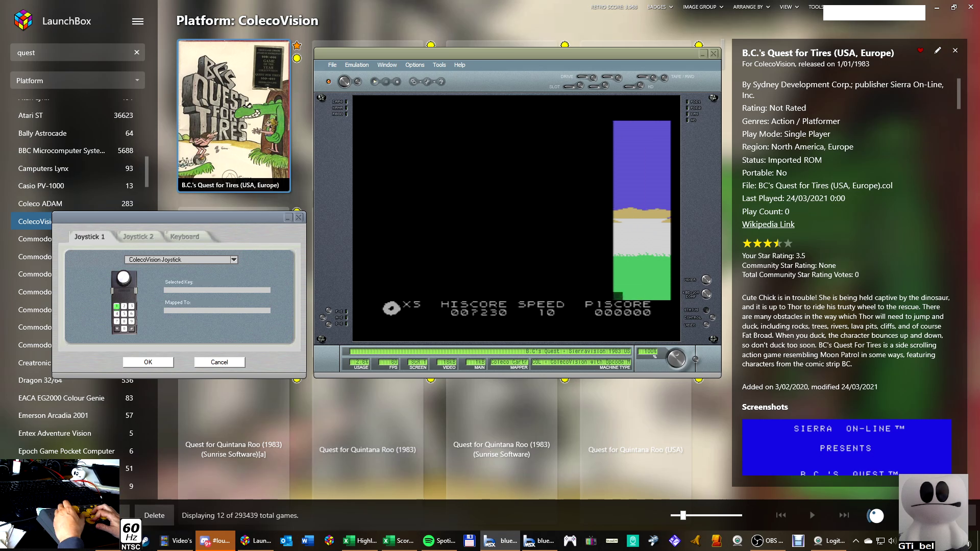This screenshot has height=551, width=980.
Task: Click the Spotify icon in the taskbar
Action: (428, 541)
